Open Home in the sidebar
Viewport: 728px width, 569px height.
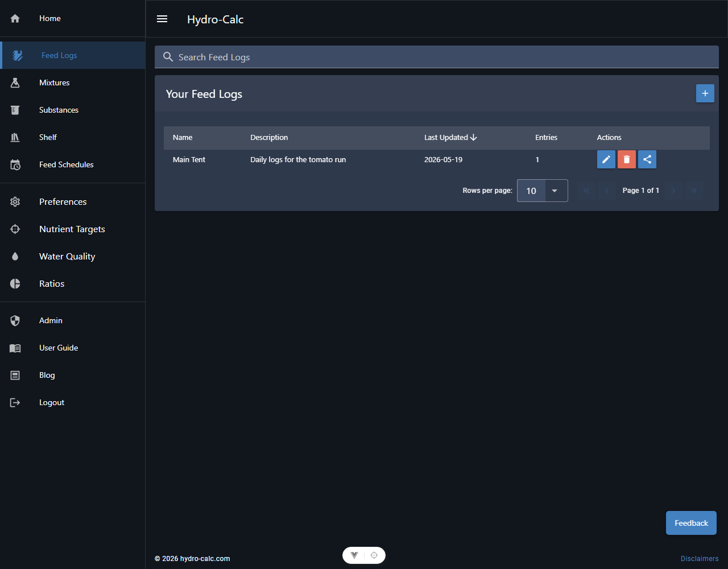click(x=73, y=19)
